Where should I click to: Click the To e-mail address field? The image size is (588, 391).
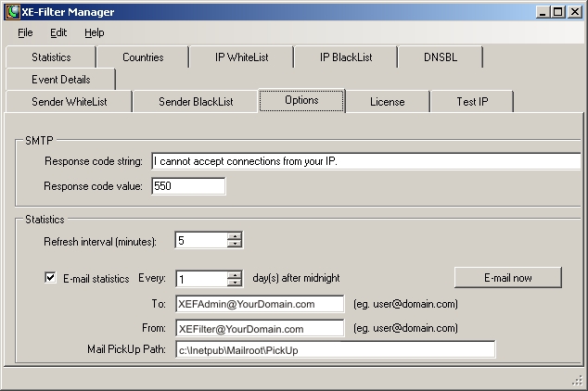[260, 304]
